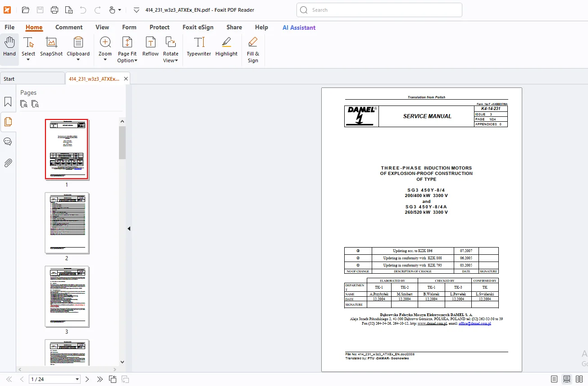Expand the Zoom dropdown arrow

pos(105,60)
